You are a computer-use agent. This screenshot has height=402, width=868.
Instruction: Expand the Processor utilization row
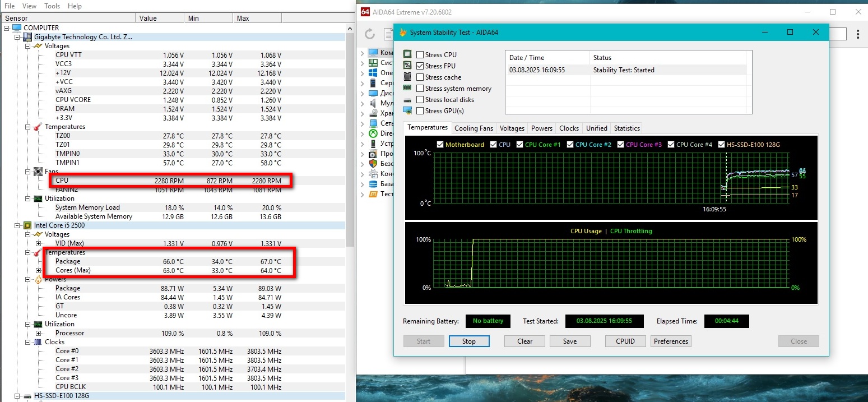[39, 333]
